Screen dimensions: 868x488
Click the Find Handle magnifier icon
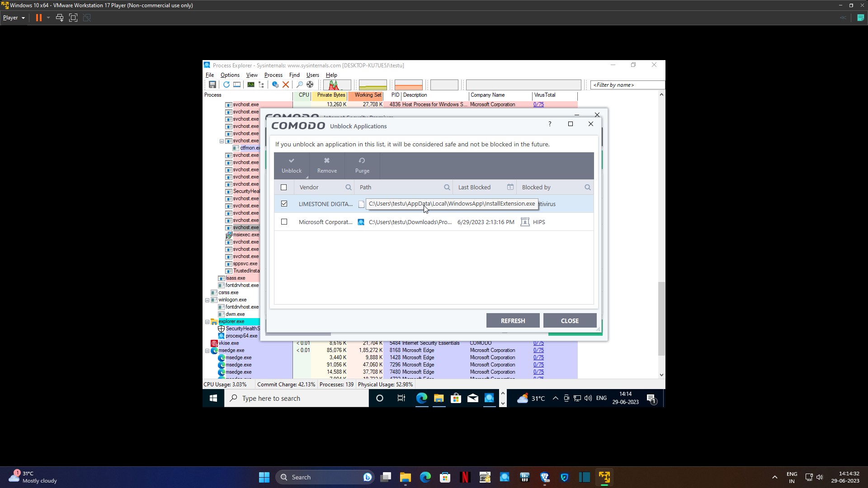coord(299,84)
